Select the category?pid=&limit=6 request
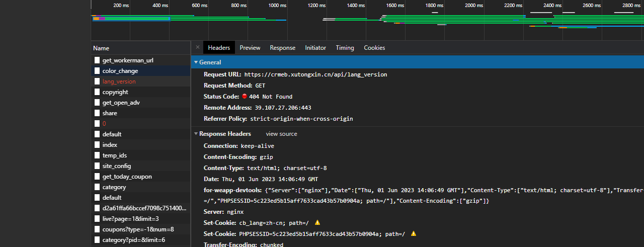Screen dimensions: 644x247 point(141,240)
